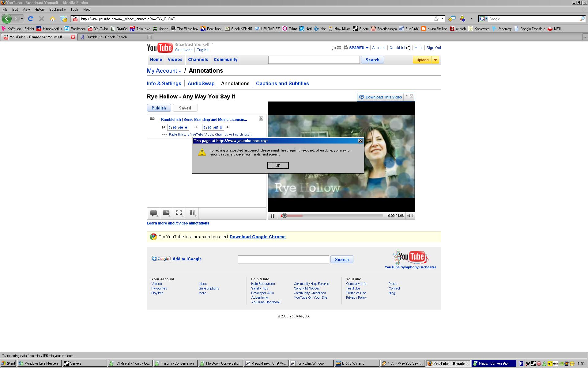Open Firefox History menu
The image size is (588, 368).
[40, 10]
